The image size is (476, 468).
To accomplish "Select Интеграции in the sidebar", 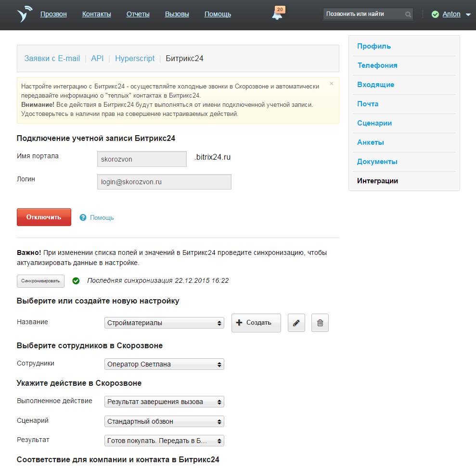I will [x=377, y=181].
